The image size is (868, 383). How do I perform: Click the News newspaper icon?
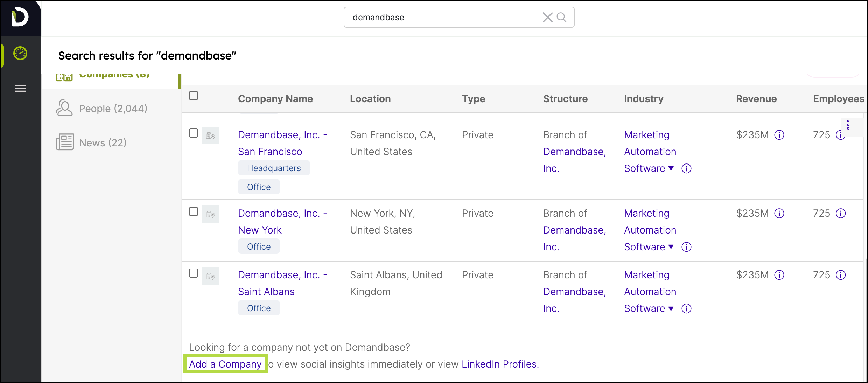coord(65,142)
